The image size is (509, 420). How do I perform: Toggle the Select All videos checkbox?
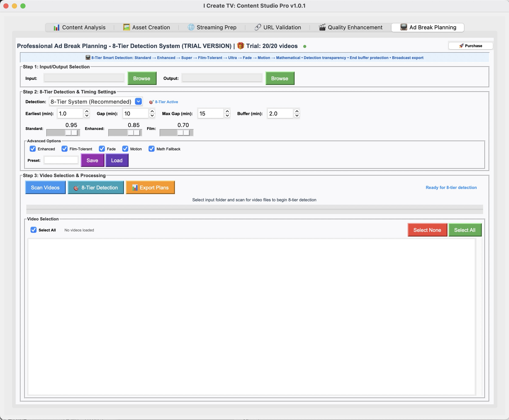pyautogui.click(x=34, y=230)
